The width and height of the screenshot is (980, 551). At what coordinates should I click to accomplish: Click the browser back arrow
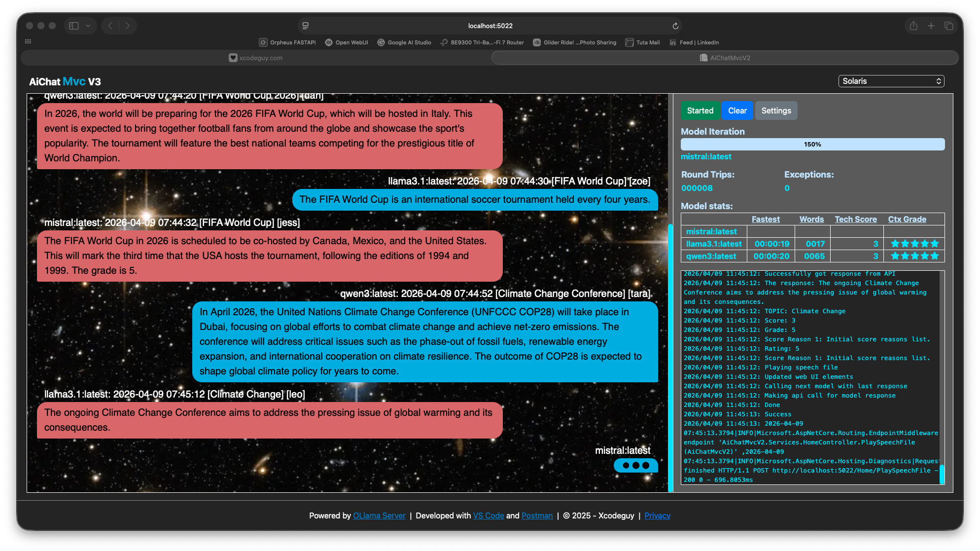coord(110,26)
